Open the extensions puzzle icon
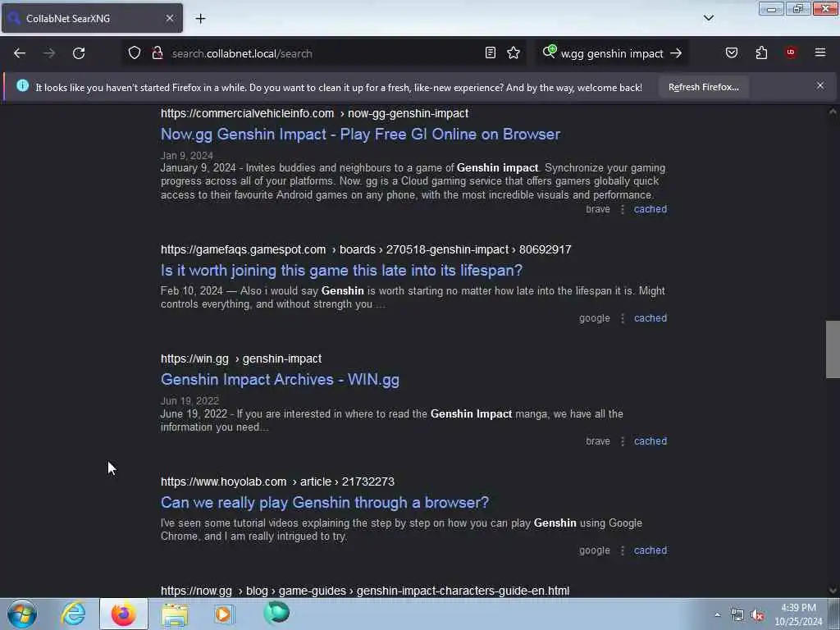Image resolution: width=840 pixels, height=630 pixels. pos(761,53)
